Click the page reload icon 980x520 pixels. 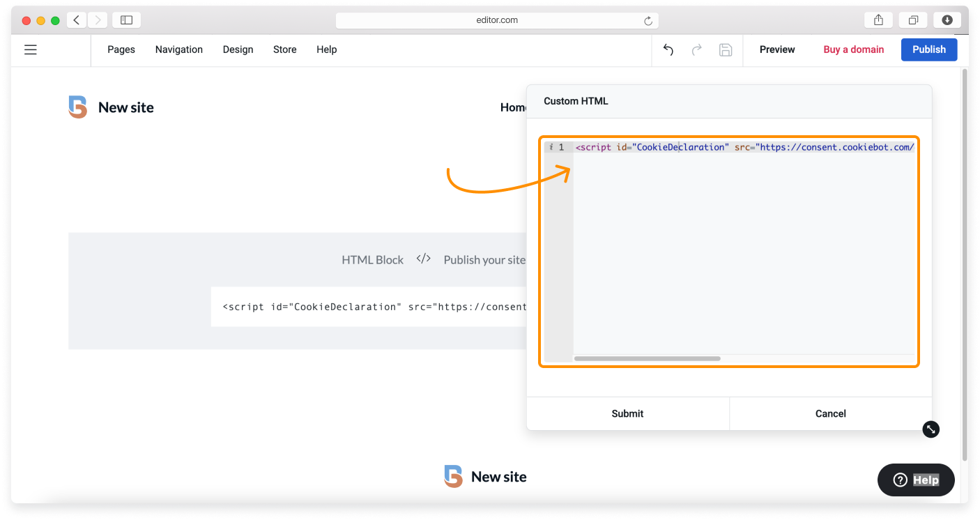tap(648, 21)
